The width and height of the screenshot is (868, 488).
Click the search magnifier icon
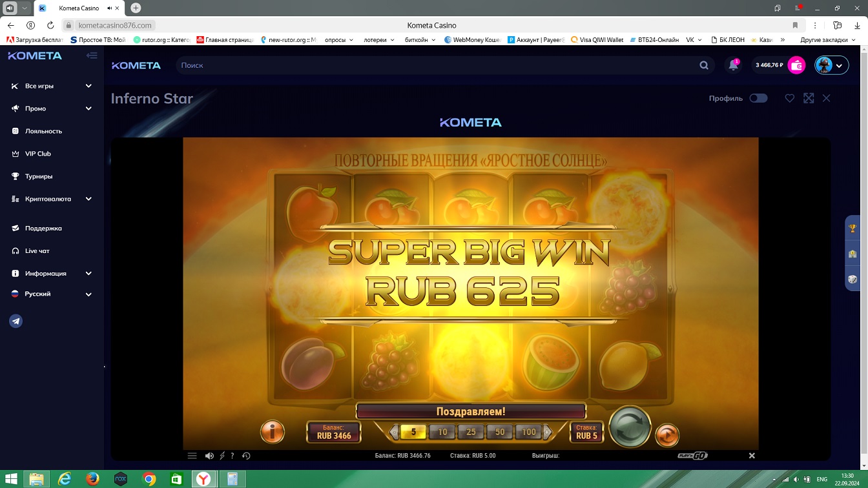pos(704,65)
